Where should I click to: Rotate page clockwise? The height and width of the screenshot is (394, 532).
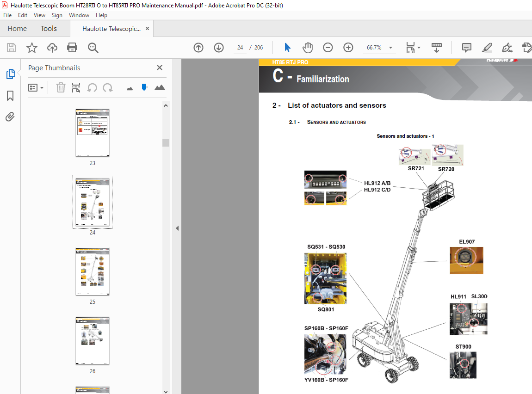pos(108,88)
